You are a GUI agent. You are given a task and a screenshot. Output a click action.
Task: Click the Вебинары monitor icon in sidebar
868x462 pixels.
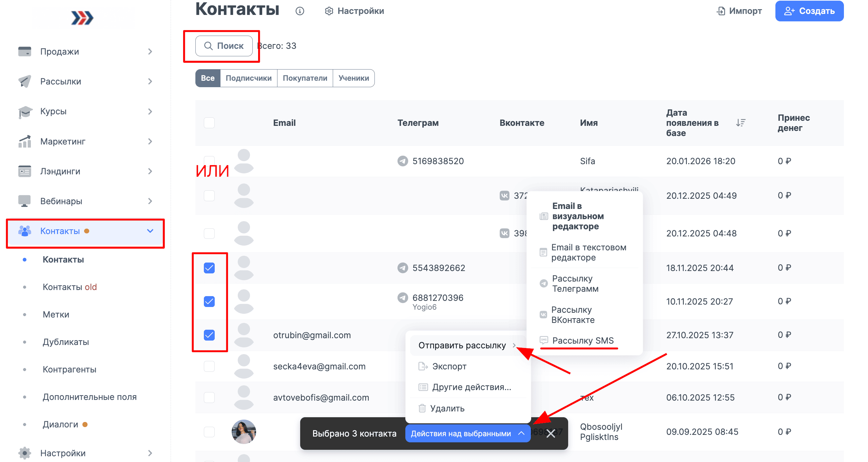point(24,201)
